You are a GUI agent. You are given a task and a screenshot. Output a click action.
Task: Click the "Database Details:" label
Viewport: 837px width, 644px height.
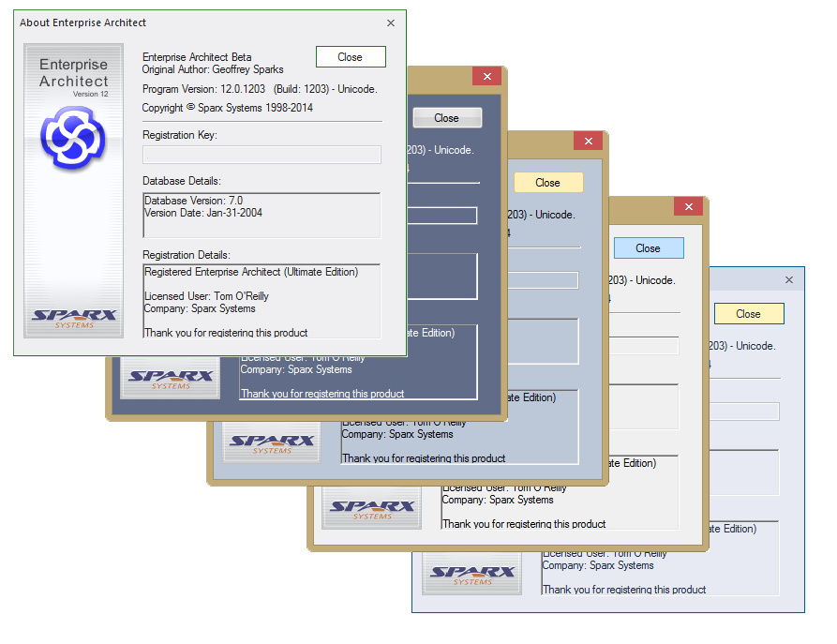(x=182, y=181)
